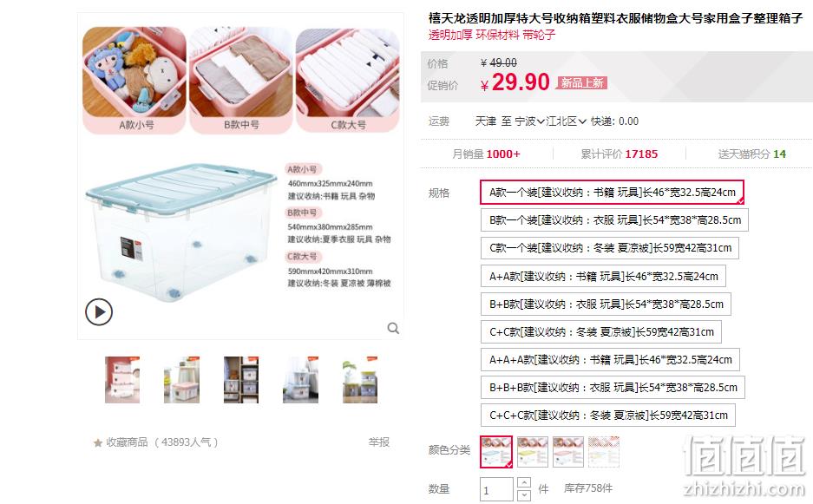813x504 pixels.
Task: View the first gallery thumbnail
Action: (122, 380)
